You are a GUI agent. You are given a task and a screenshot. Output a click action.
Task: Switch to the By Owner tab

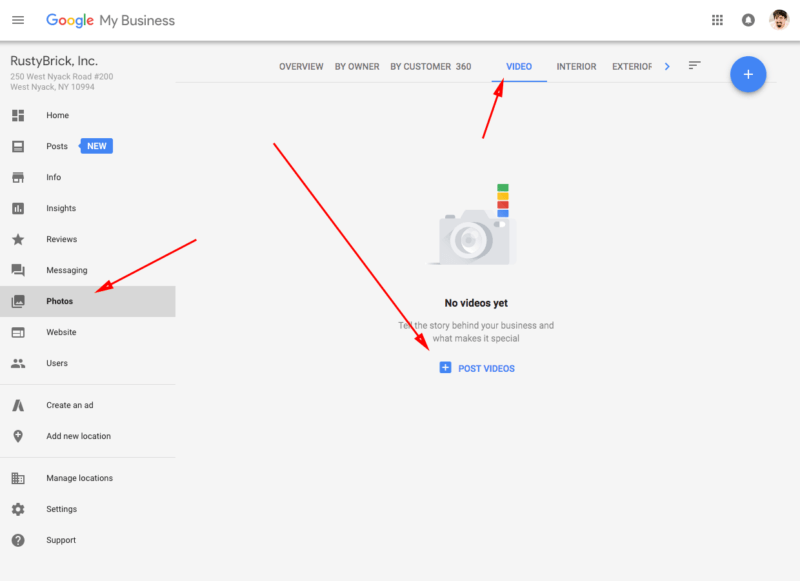point(357,67)
